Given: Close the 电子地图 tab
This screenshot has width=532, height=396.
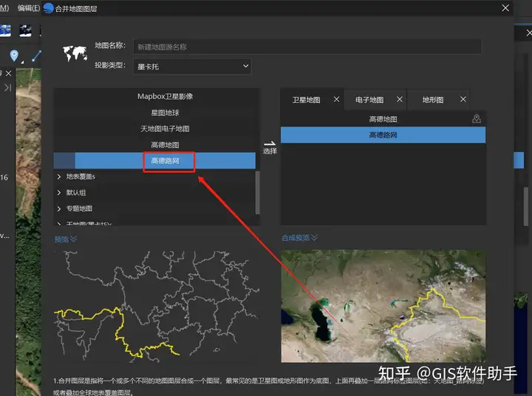Looking at the screenshot, I should pos(400,100).
